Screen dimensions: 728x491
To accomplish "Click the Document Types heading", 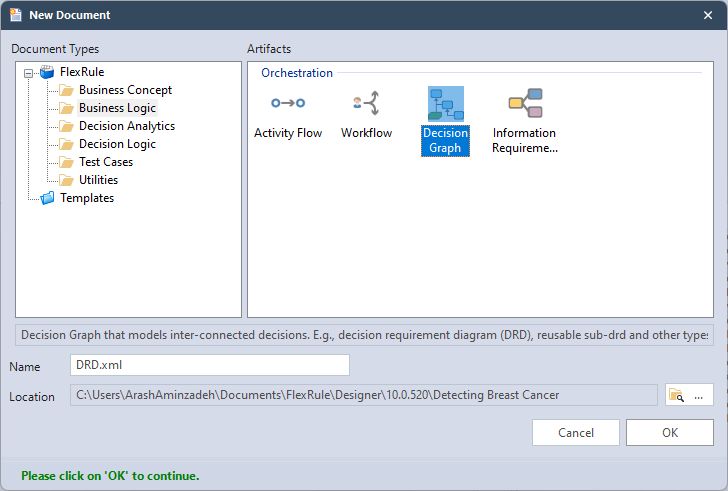I will [55, 49].
